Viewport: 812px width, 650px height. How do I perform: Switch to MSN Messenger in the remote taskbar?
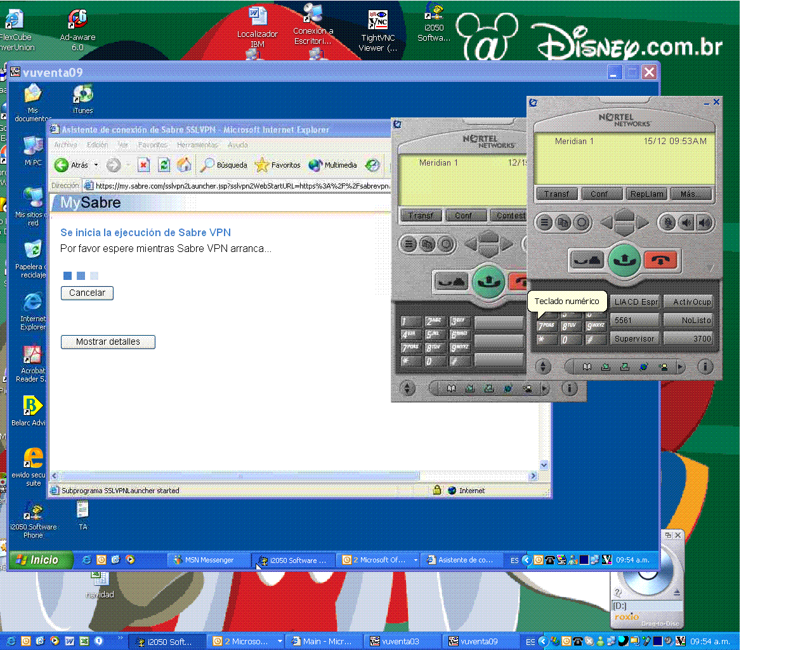pyautogui.click(x=209, y=560)
